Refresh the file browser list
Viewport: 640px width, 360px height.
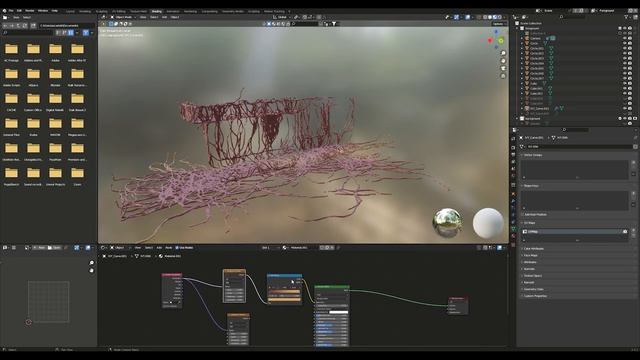tap(24, 25)
